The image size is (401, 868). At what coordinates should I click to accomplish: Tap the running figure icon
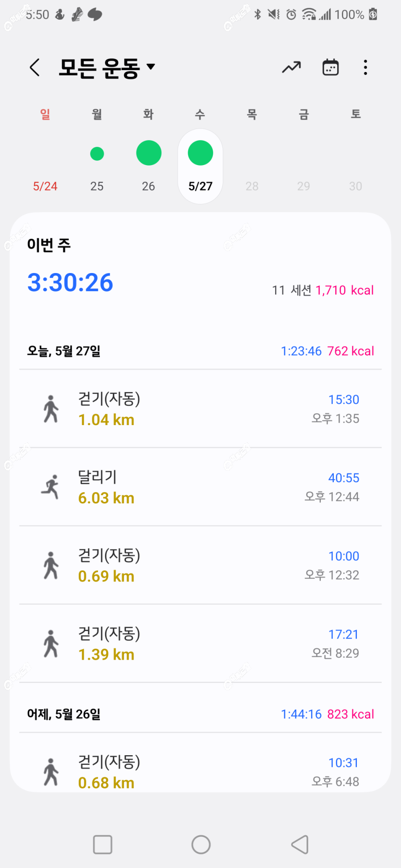click(x=50, y=487)
